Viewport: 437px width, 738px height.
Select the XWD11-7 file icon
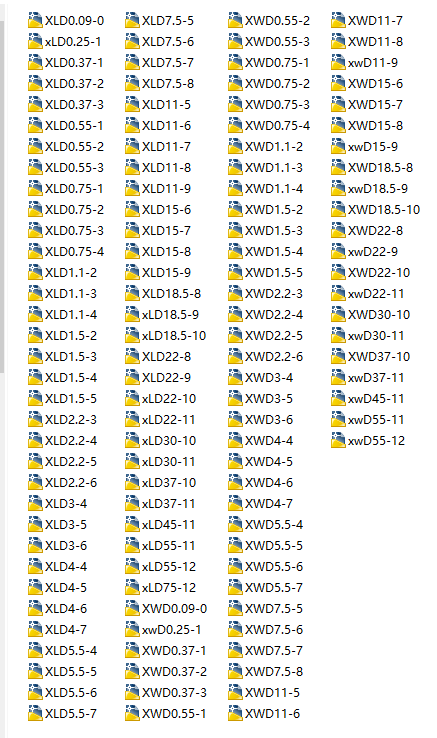[x=339, y=21]
